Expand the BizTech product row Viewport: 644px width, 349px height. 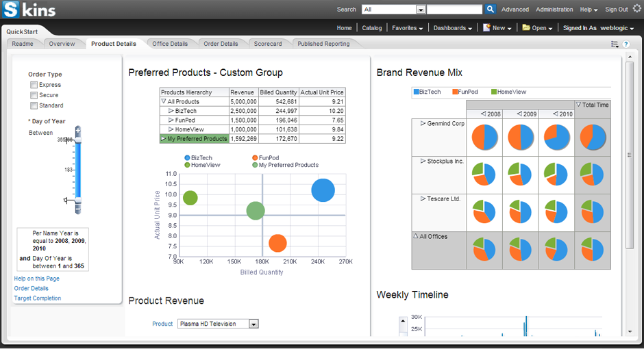pyautogui.click(x=171, y=111)
